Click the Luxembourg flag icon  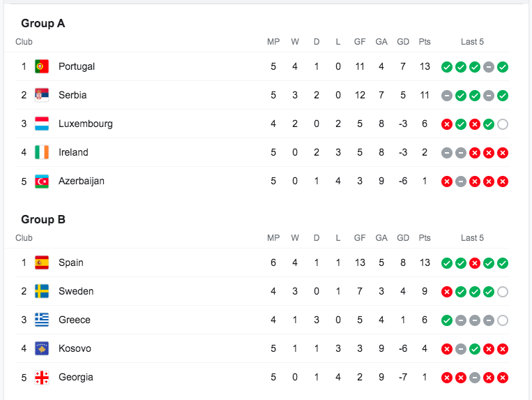42,124
